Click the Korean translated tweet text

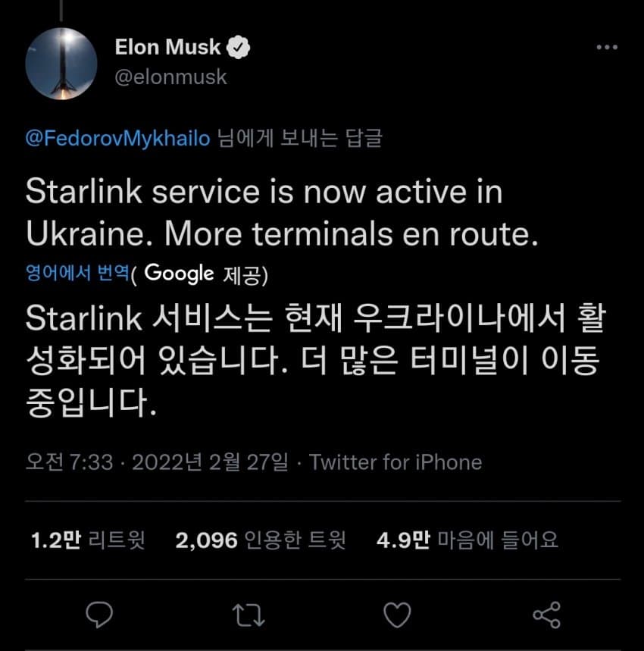point(311,362)
